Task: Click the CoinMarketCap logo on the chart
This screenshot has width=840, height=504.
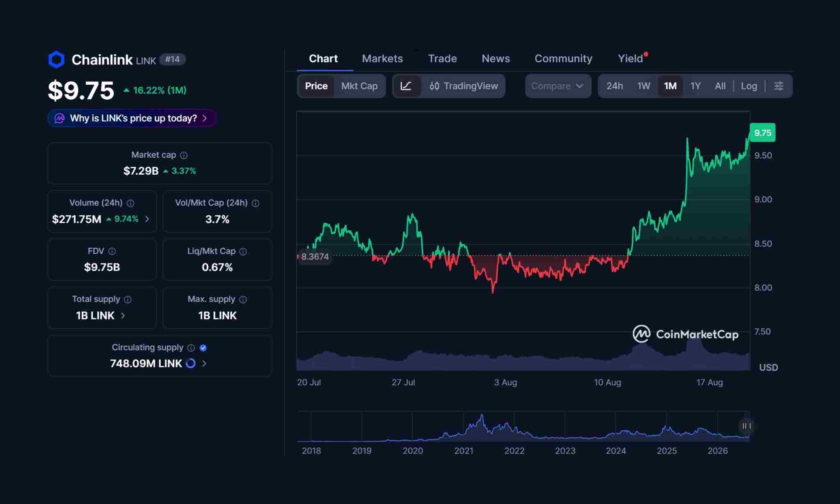Action: (x=685, y=334)
